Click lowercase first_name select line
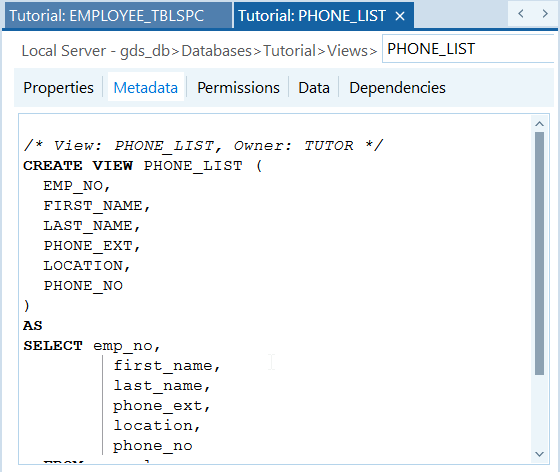Screen dimensions: 560x472 (166, 366)
